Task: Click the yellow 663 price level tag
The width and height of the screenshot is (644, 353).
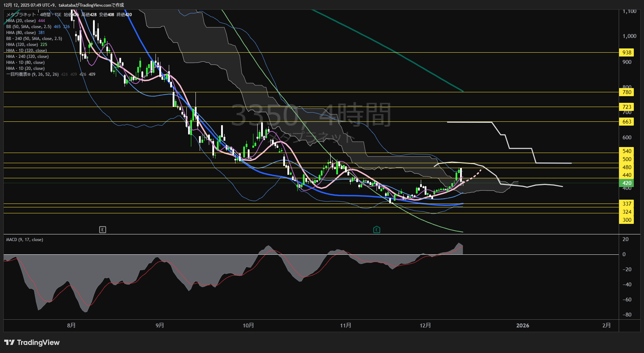Action: point(626,122)
